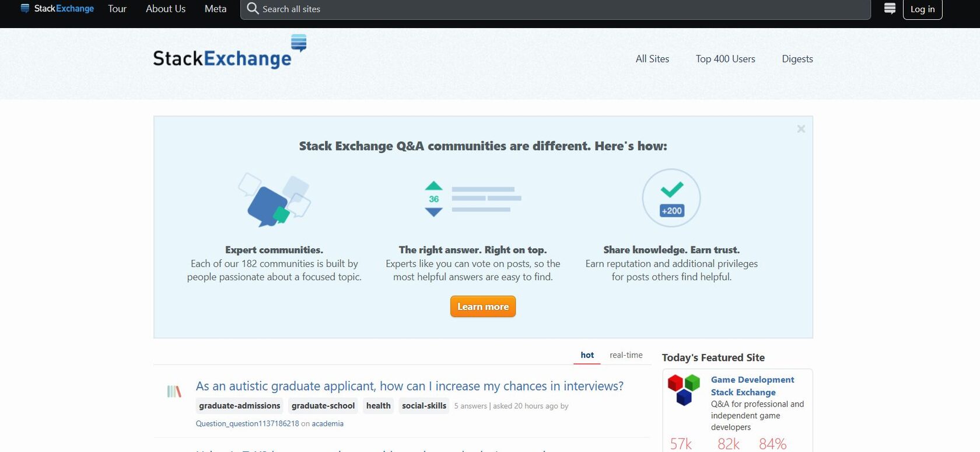Click the 57k statistic

[681, 444]
